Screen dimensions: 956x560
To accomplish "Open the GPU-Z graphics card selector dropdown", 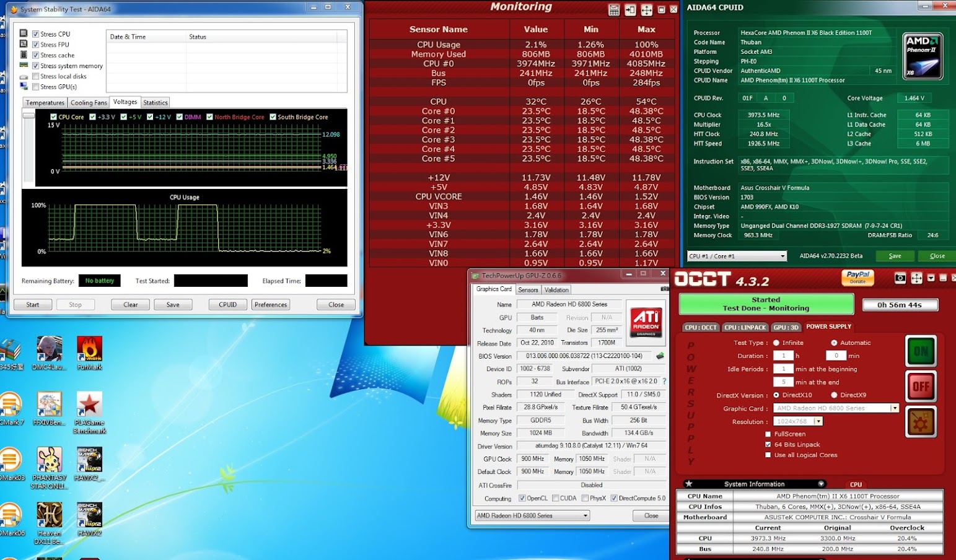I will pos(532,515).
